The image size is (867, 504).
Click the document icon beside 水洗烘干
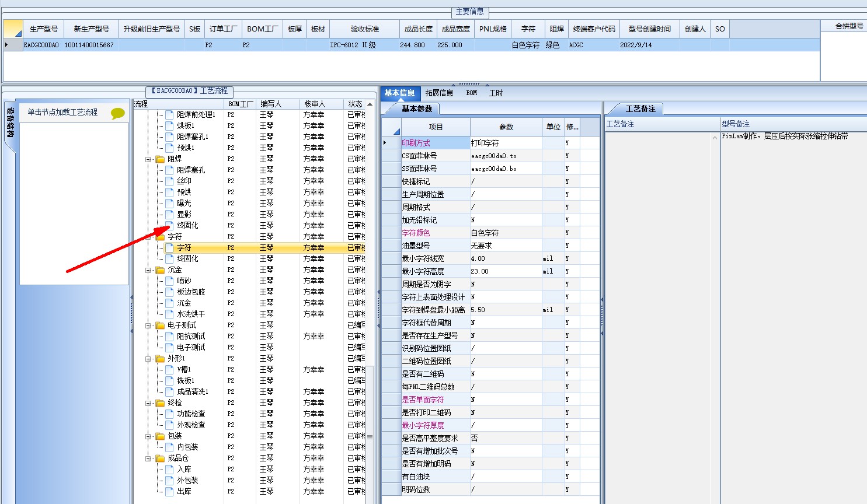pos(169,314)
